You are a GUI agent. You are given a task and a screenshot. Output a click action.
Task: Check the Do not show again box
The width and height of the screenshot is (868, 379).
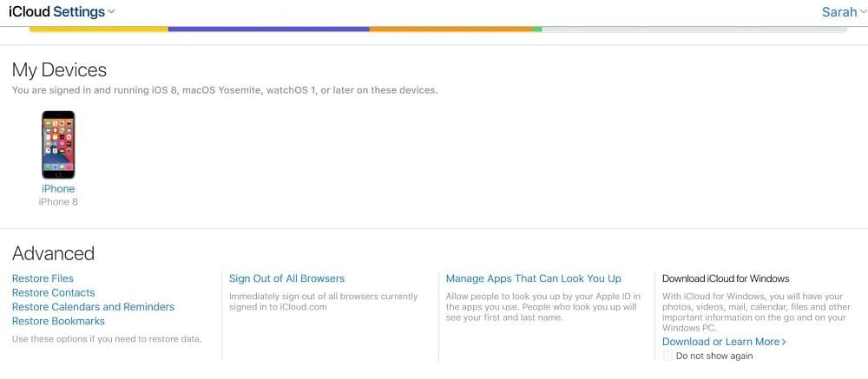tap(667, 356)
